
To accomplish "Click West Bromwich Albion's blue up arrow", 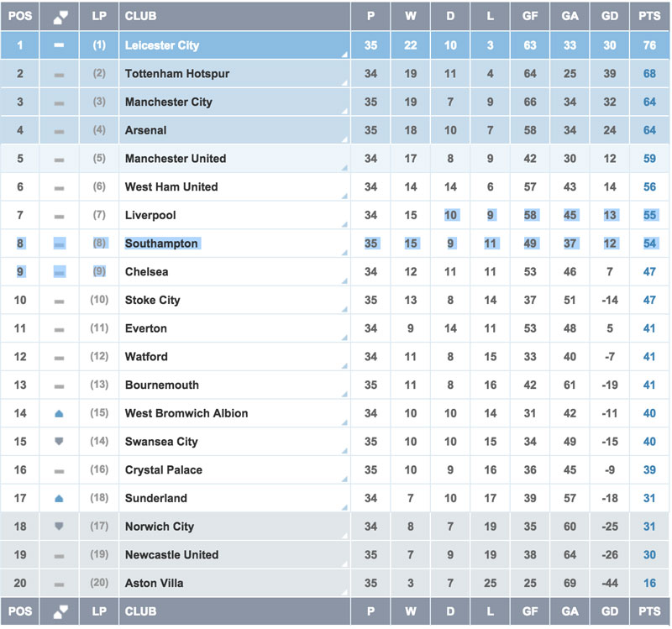I will [60, 413].
